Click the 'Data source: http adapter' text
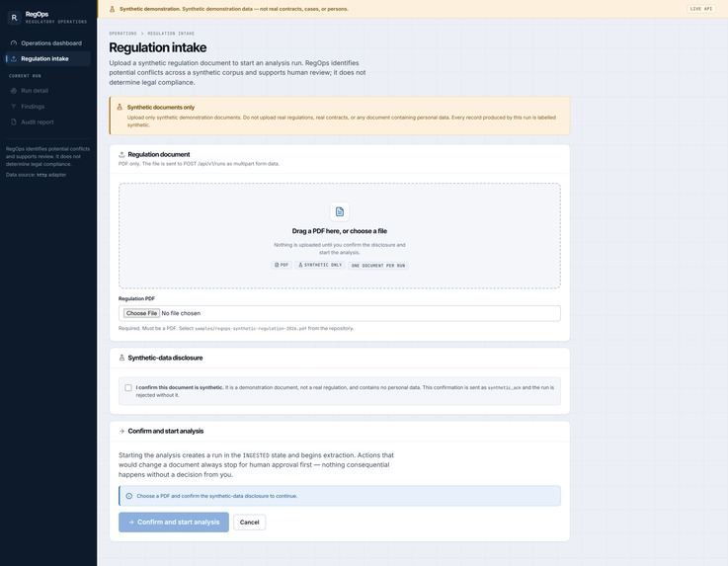 click(x=37, y=175)
